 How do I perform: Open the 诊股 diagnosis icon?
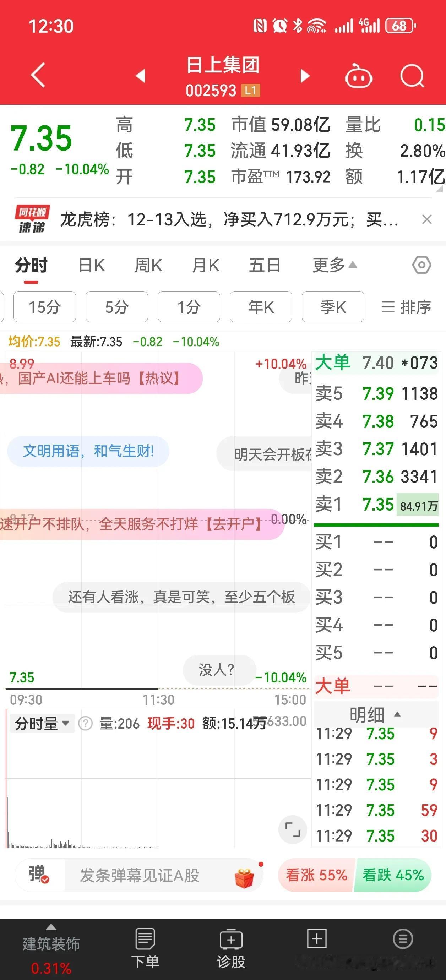point(231,948)
